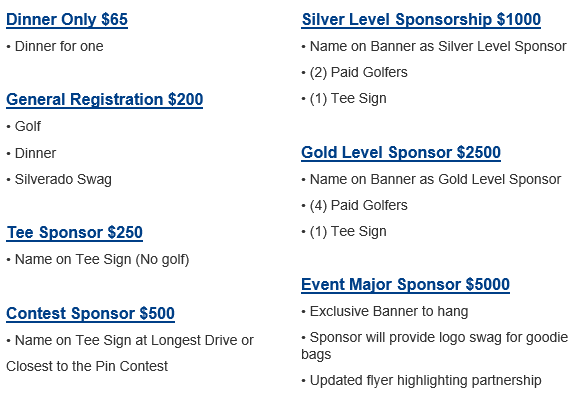Select Gold Level Sponsor $2500 link
Image resolution: width=575 pixels, height=403 pixels.
point(401,153)
